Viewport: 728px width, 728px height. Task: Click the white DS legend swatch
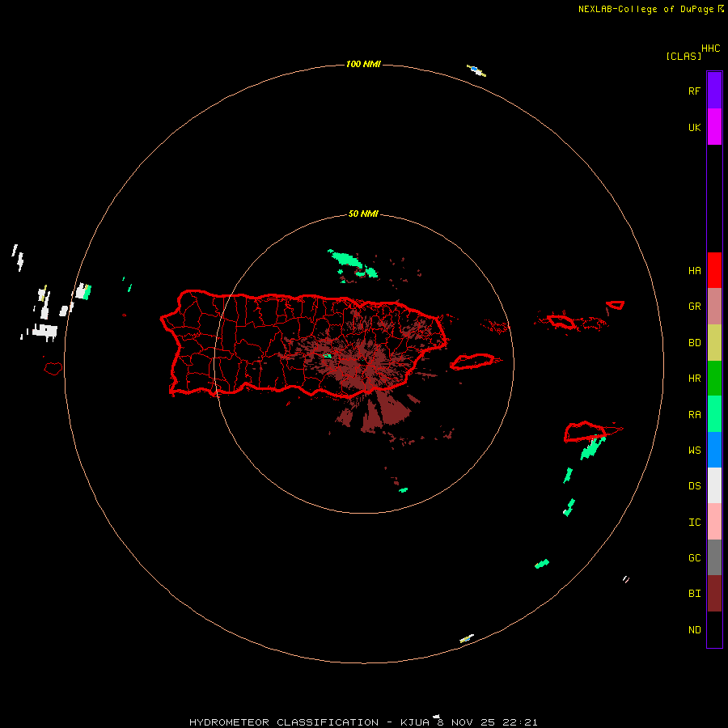tap(714, 485)
